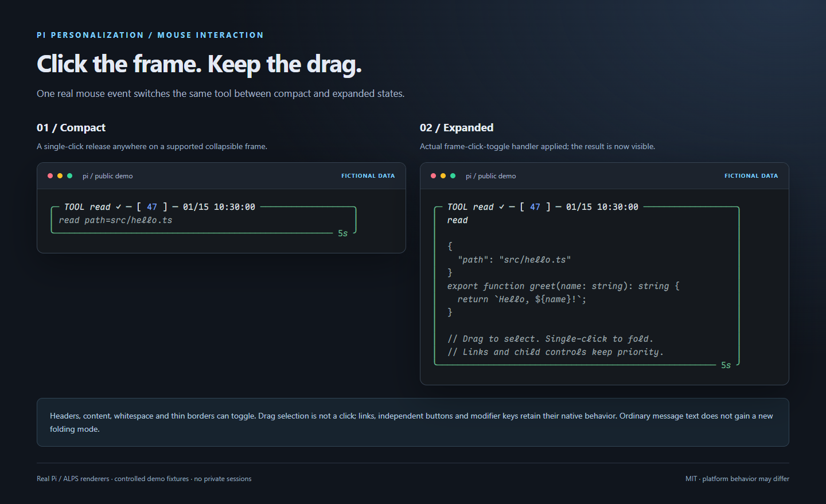Click the 'MIT · platform behavior may differ' footer
Screen dimensions: 826x504
click(x=737, y=479)
